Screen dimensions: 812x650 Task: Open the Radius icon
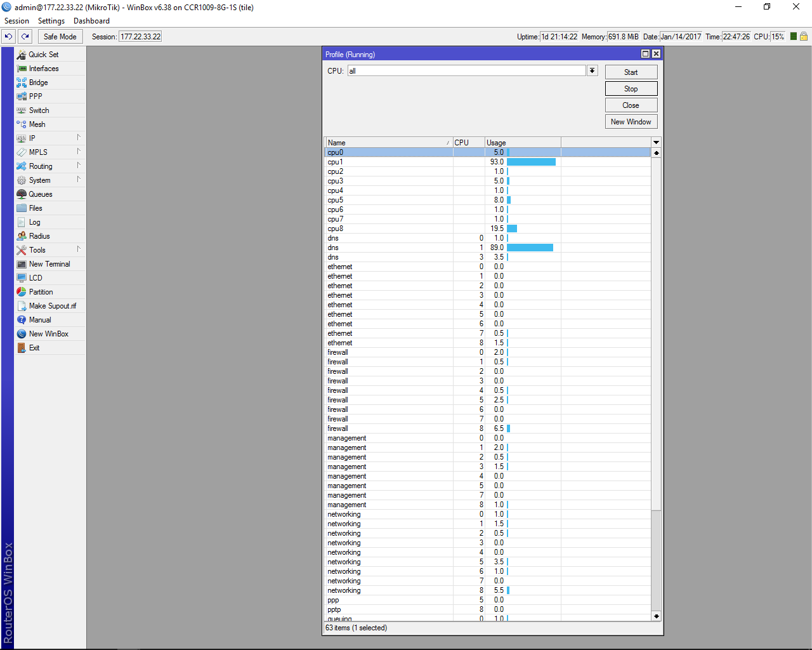[22, 236]
